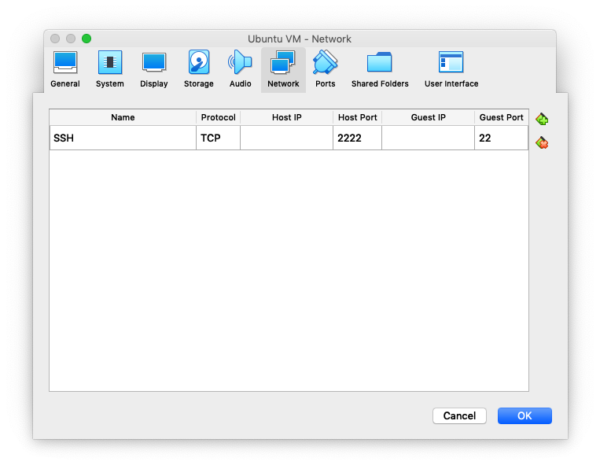600x465 pixels.
Task: Open the Display settings icon
Action: pos(154,70)
